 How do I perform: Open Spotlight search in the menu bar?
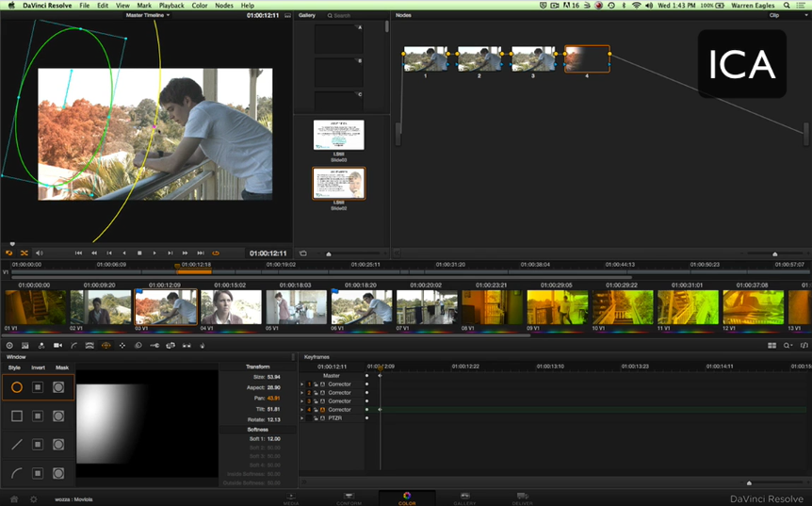[x=787, y=5]
